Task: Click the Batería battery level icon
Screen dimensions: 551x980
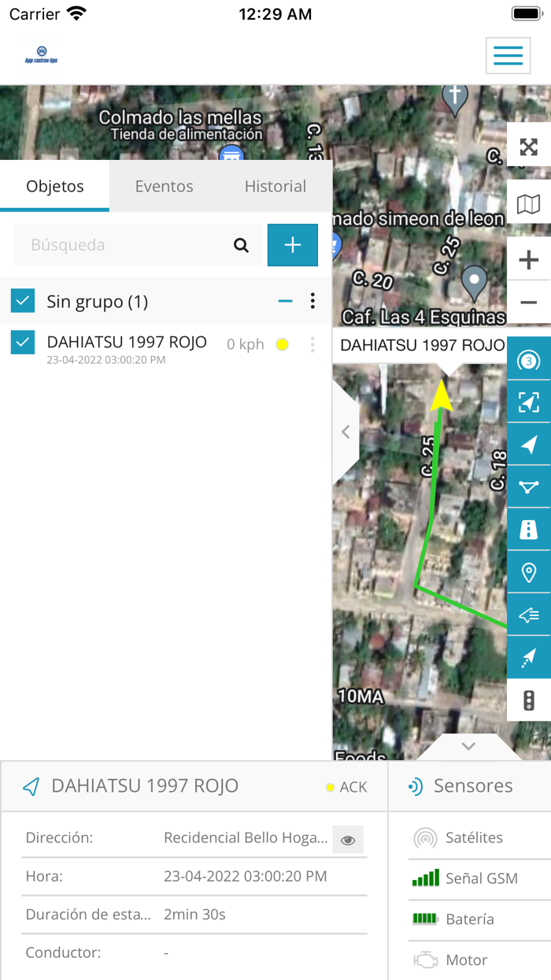Action: (426, 919)
